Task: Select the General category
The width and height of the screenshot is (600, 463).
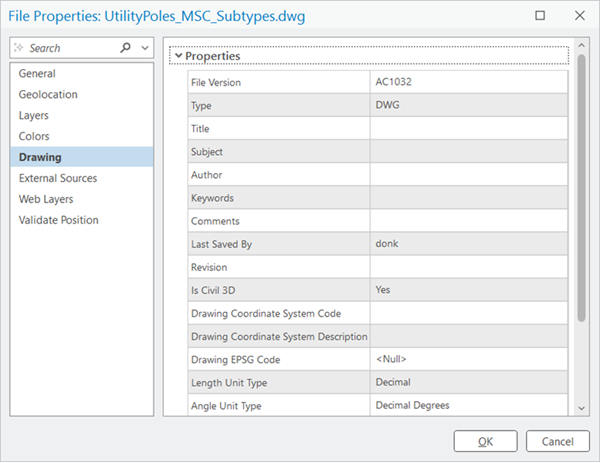Action: point(37,74)
